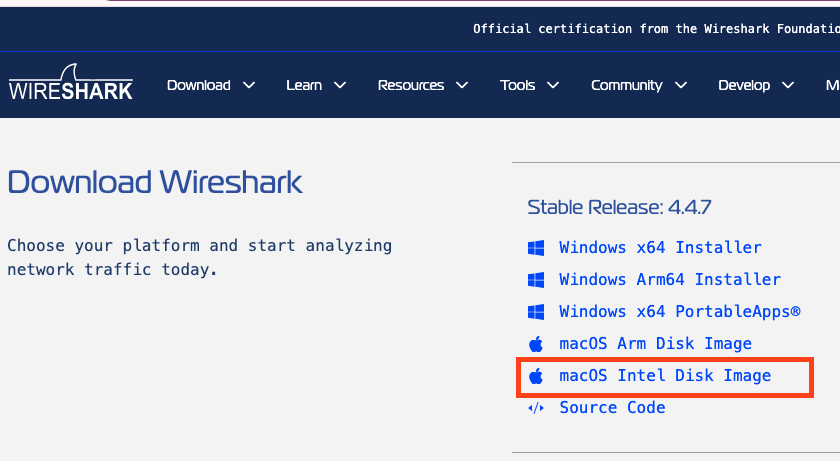Open the Community navigation menu
This screenshot has width=840, height=461.
click(627, 85)
